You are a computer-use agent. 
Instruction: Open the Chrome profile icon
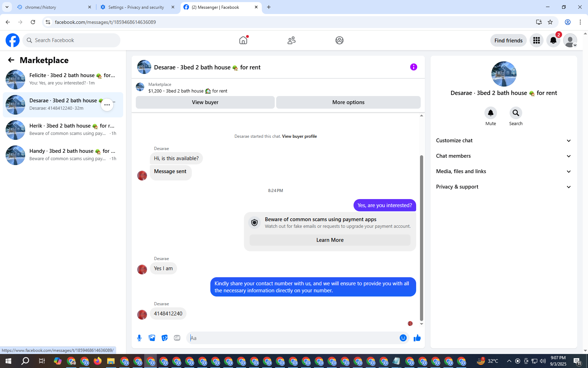click(568, 22)
